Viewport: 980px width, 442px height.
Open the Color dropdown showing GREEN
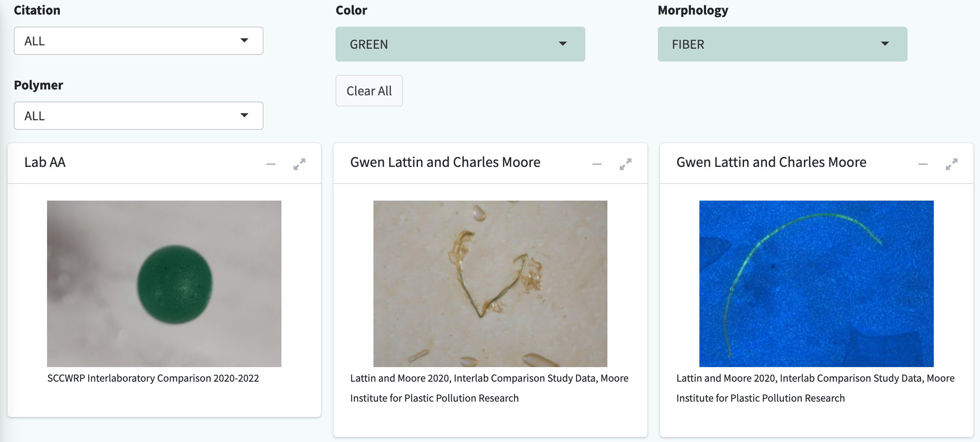click(x=460, y=44)
